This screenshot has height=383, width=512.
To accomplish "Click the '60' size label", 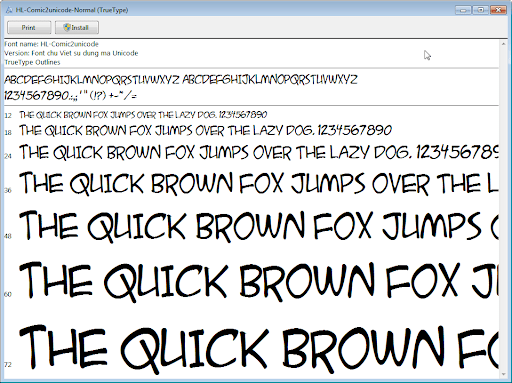I will coord(8,294).
